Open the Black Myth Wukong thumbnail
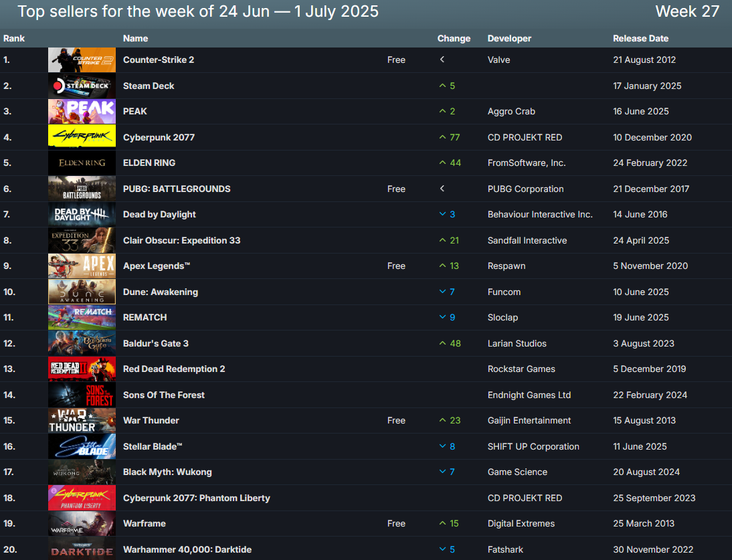Viewport: 732px width, 560px height. pyautogui.click(x=82, y=472)
